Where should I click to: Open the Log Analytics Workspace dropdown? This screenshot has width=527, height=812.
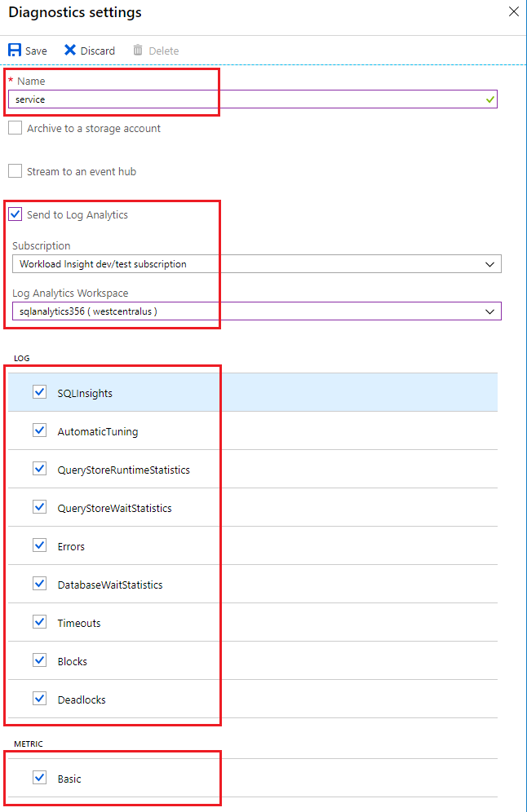tap(489, 311)
